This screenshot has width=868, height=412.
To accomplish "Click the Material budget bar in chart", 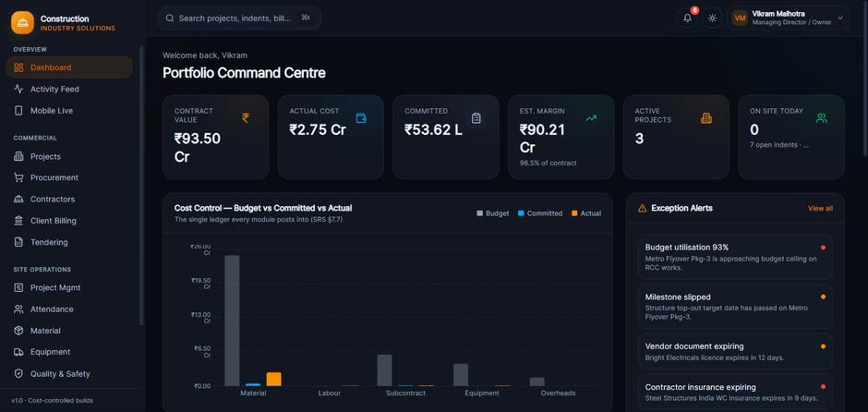I will (x=232, y=321).
